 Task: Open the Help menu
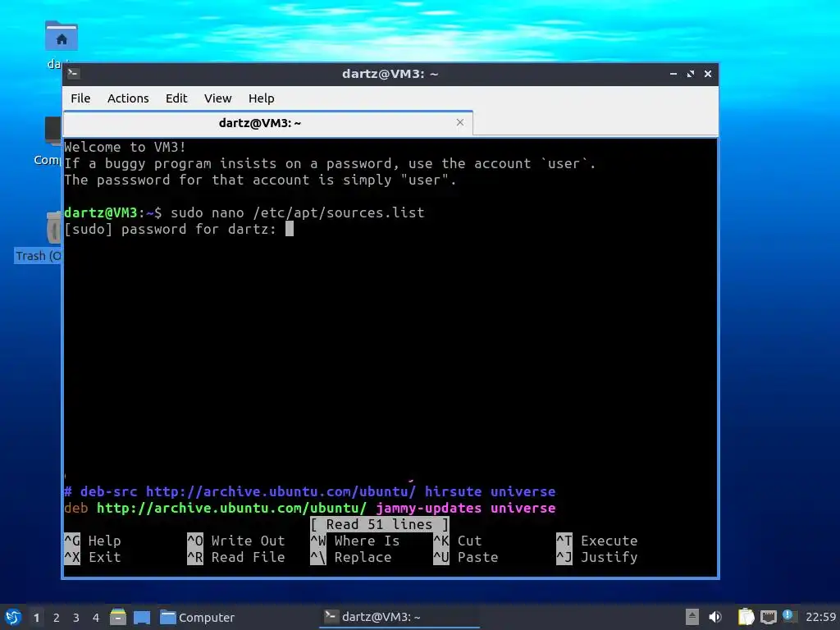261,98
